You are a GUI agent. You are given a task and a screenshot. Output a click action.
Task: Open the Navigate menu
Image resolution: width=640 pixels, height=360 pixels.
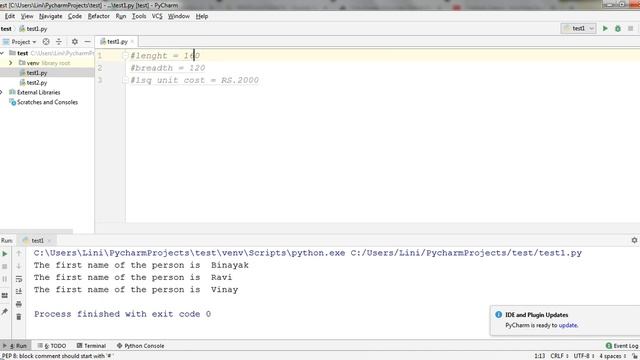coord(51,16)
